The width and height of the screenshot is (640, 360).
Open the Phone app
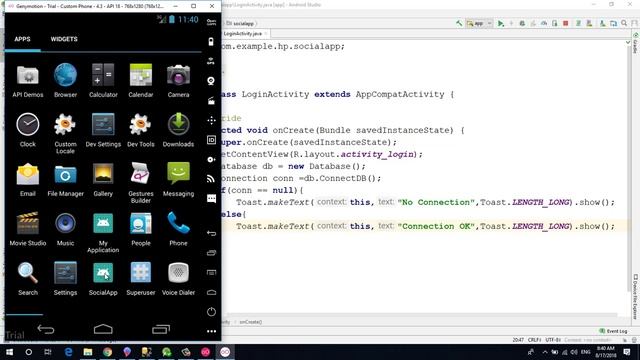178,229
